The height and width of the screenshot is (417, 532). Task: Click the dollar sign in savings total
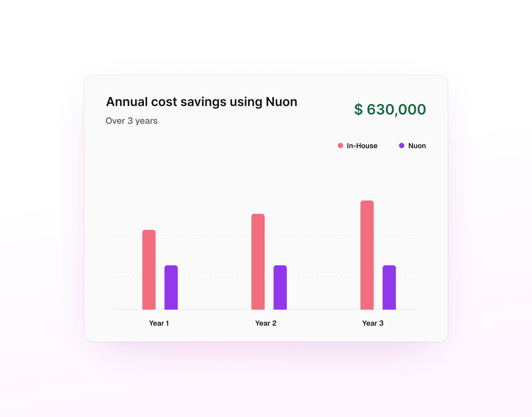tap(359, 109)
